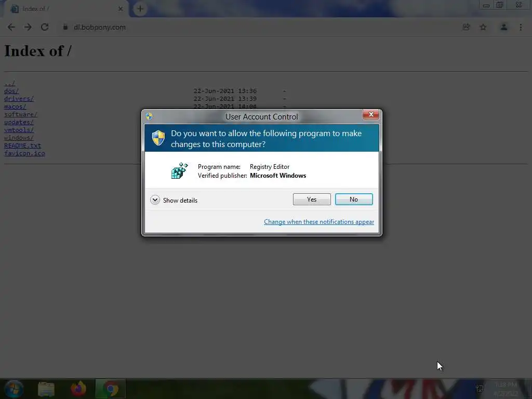Click the taskbar clock

point(506,389)
